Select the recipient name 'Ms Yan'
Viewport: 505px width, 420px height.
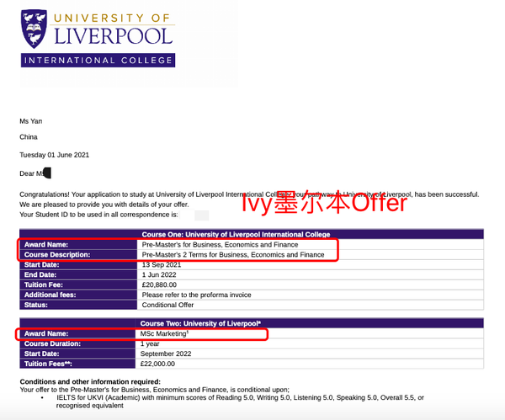click(31, 121)
